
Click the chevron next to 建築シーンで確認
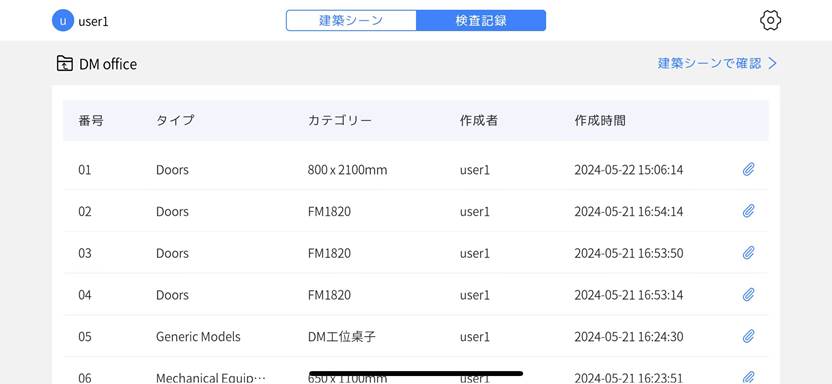772,64
